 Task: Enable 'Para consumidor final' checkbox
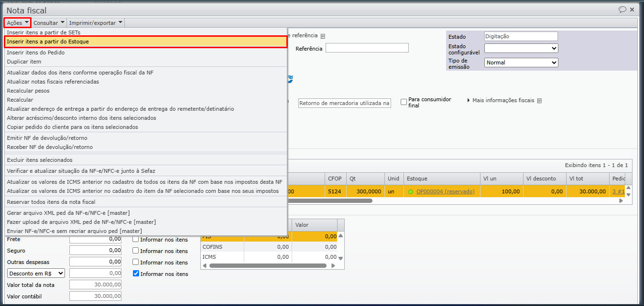pyautogui.click(x=404, y=102)
